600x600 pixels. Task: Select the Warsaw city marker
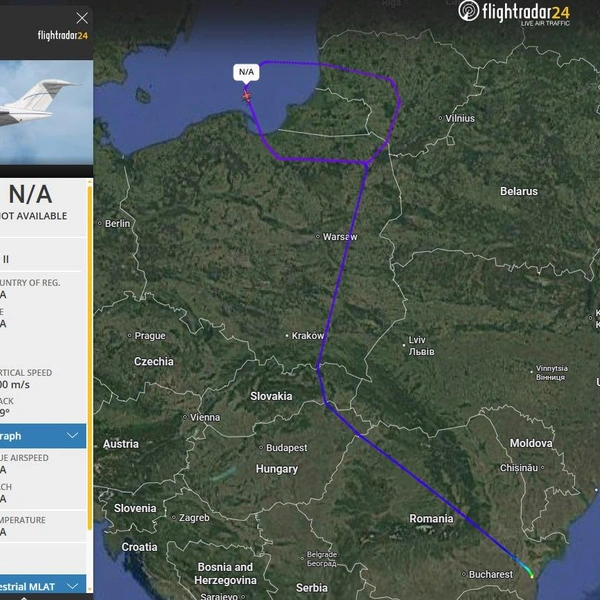click(x=318, y=236)
